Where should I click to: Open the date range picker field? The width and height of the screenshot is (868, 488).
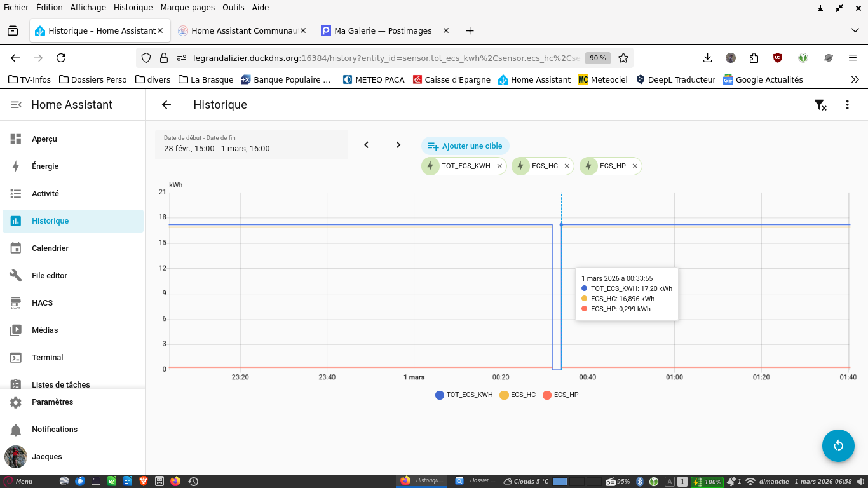pyautogui.click(x=251, y=144)
